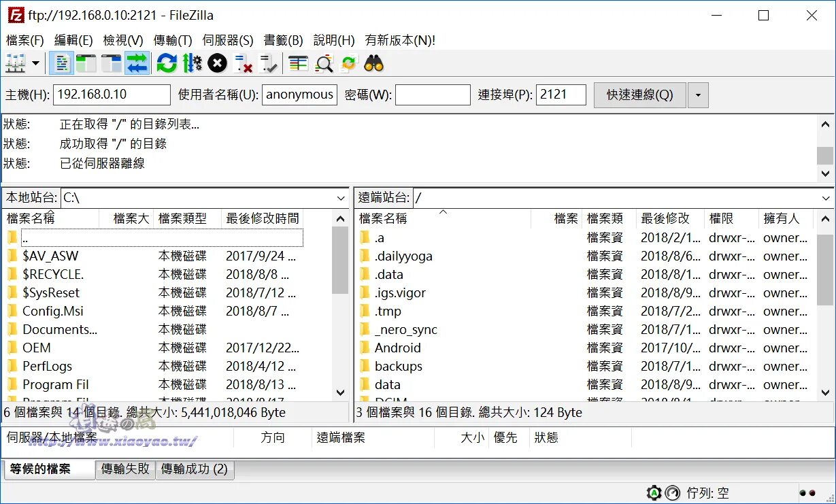This screenshot has height=504, width=836.
Task: Open the 伺服器(S) menu
Action: pyautogui.click(x=228, y=40)
